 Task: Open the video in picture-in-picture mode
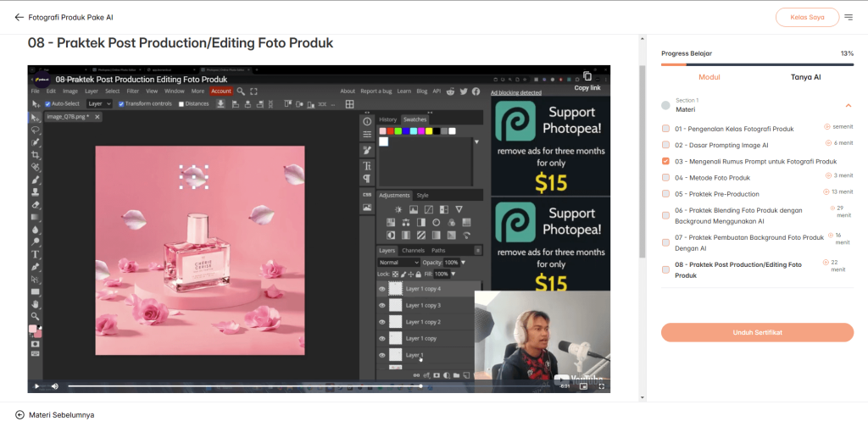coord(583,386)
